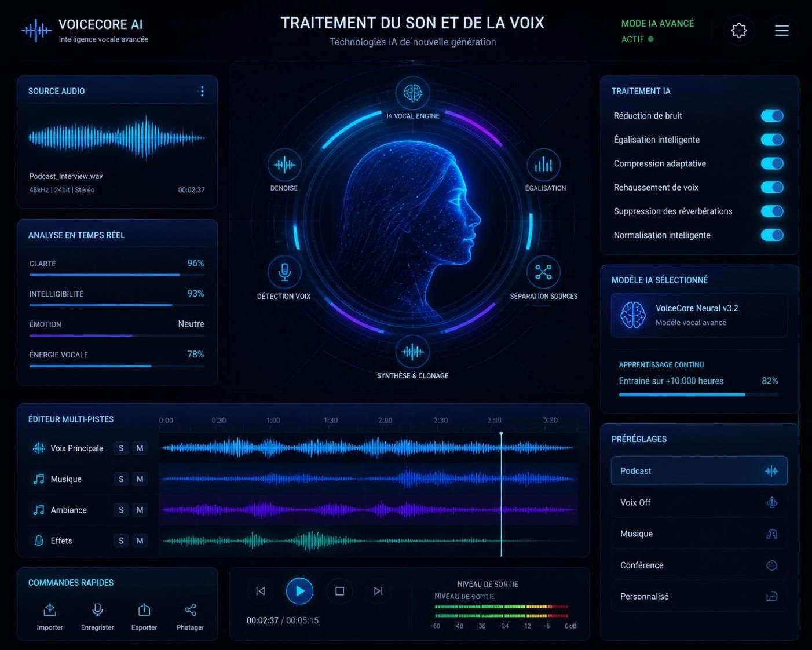Viewport: 812px width, 650px height.
Task: Click the MODE IA AVANCÉ status text
Action: coord(657,24)
